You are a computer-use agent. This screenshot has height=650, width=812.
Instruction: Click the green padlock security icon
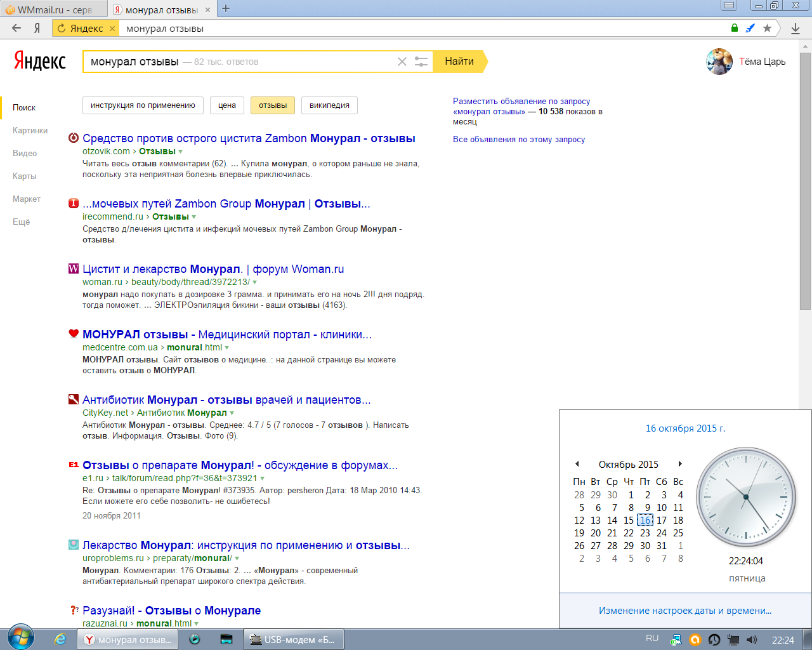coord(735,28)
